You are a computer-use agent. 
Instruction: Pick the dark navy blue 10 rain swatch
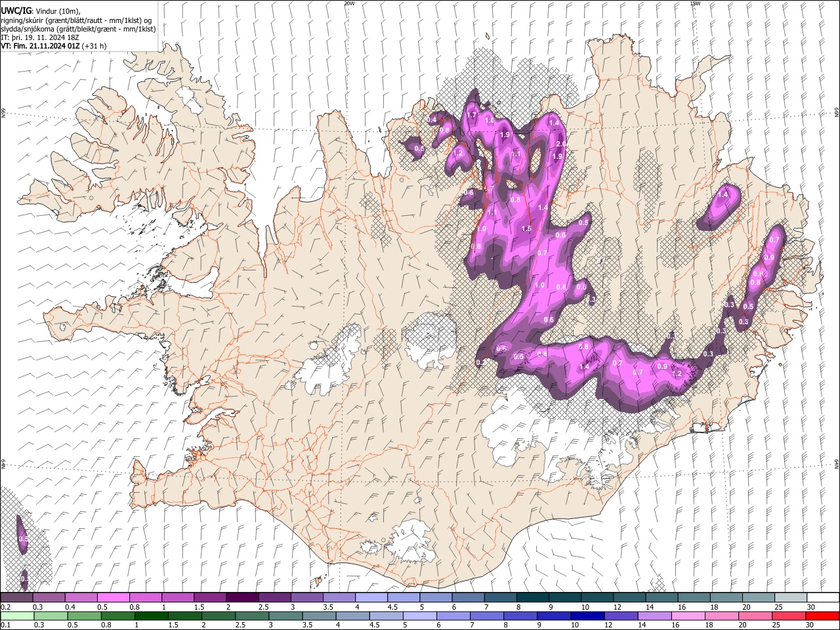coord(587,616)
